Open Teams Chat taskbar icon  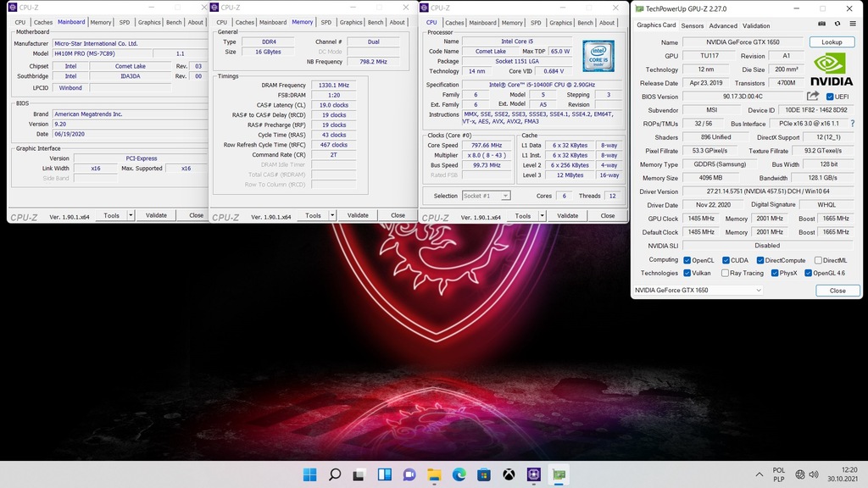pyautogui.click(x=409, y=474)
